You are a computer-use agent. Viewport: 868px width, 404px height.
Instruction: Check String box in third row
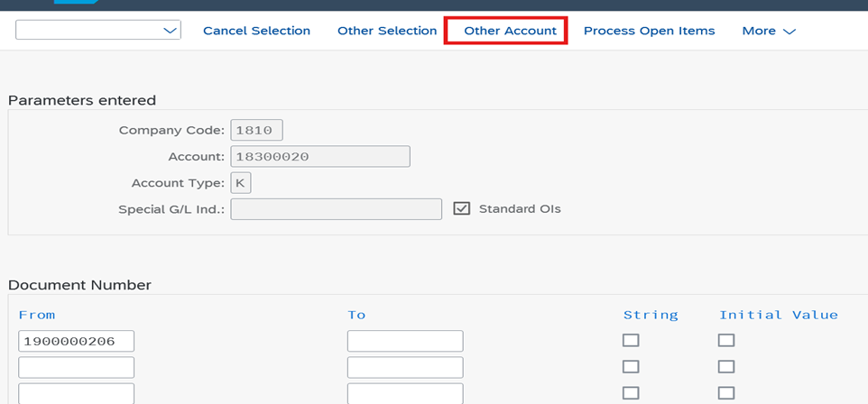pyautogui.click(x=631, y=393)
